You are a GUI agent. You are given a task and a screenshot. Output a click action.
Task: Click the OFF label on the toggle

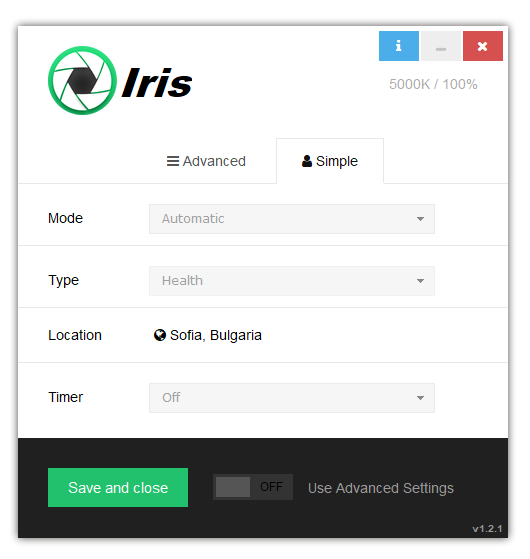[271, 487]
